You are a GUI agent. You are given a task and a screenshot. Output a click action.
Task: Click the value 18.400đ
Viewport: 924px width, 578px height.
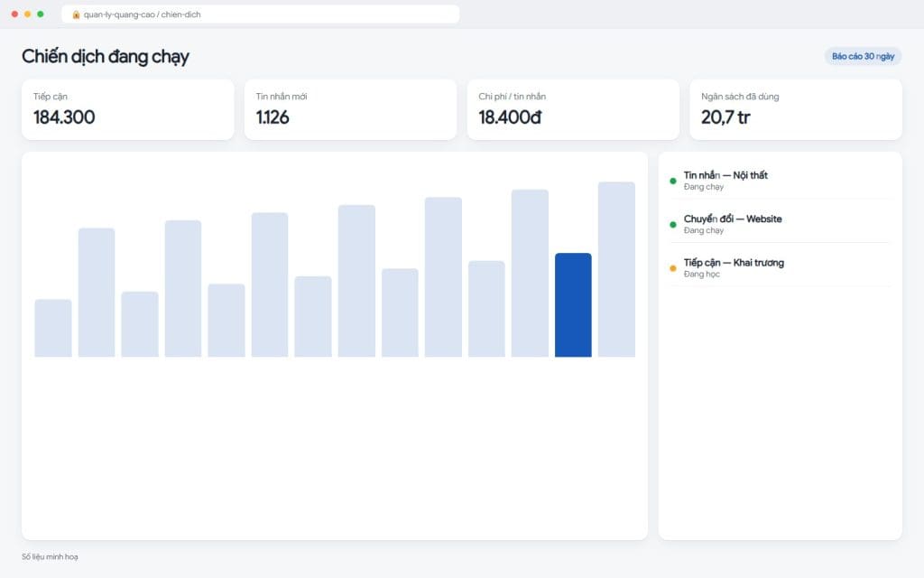click(x=510, y=117)
